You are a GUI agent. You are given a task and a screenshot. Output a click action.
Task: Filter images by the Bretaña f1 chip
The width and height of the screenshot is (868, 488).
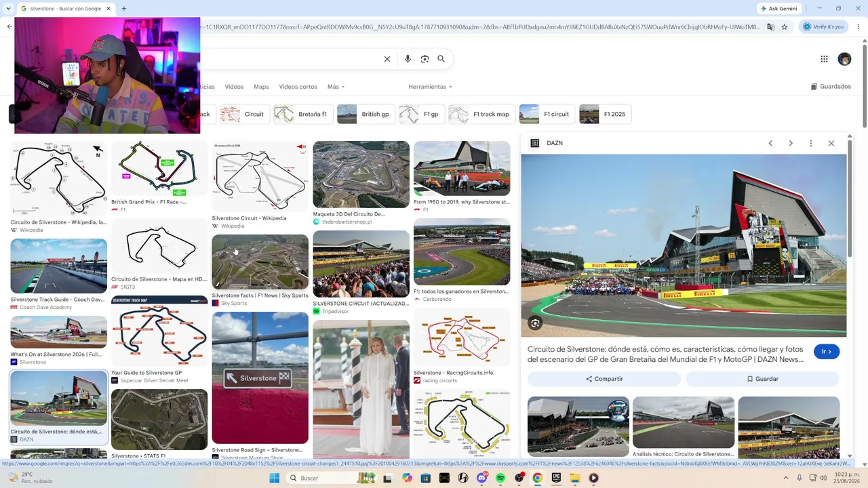(x=302, y=115)
